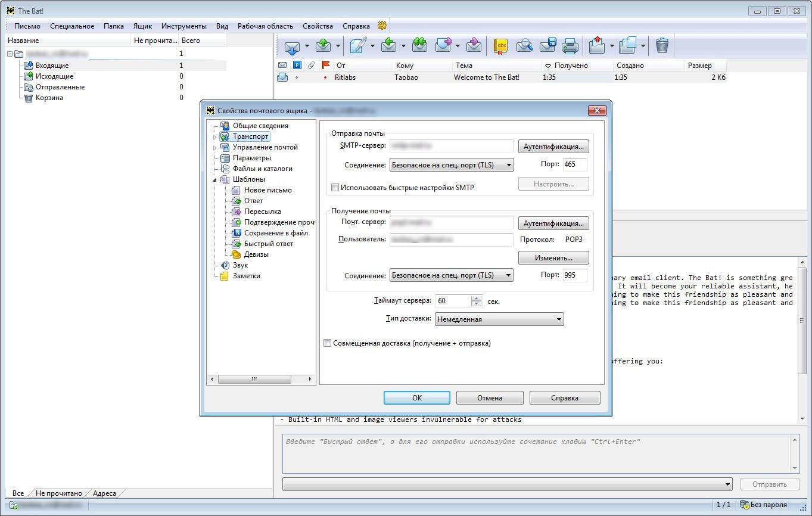Click the quick reply text area
The image size is (812, 516).
[x=536, y=453]
